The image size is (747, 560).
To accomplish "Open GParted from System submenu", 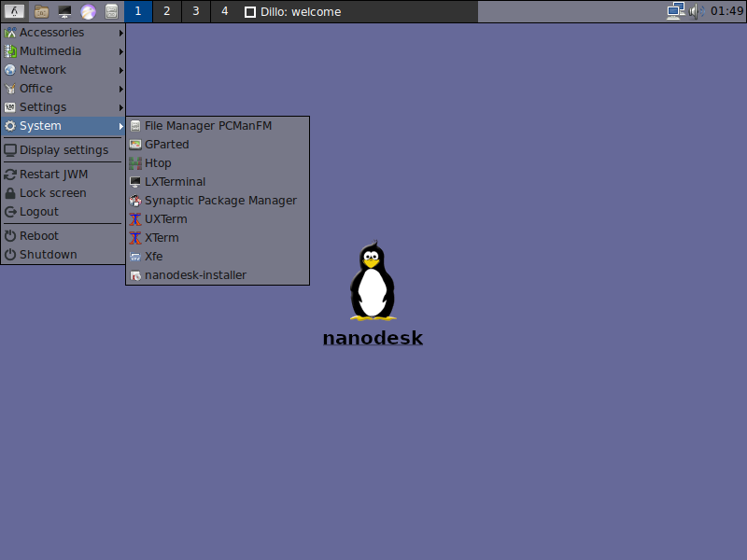I will point(218,145).
